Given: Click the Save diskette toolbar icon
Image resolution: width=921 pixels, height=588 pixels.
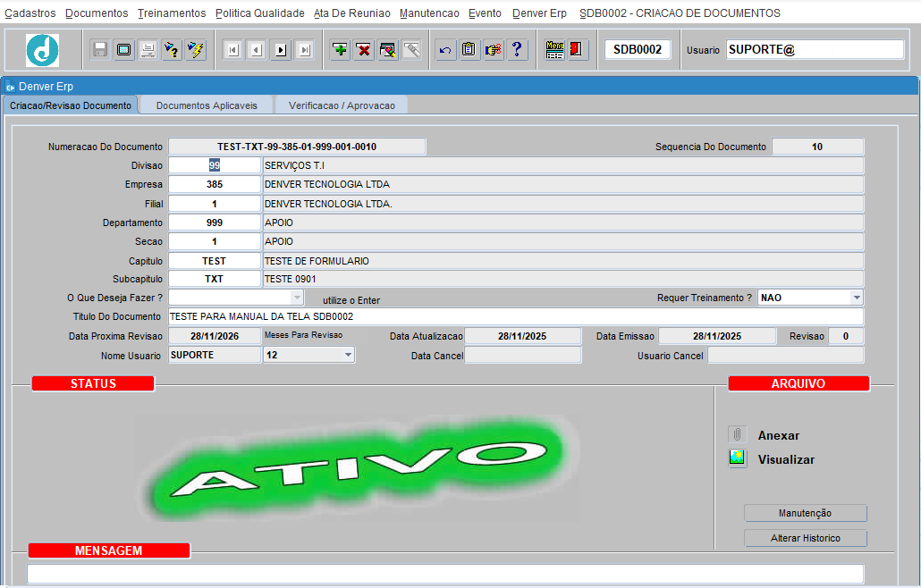Looking at the screenshot, I should coord(100,50).
